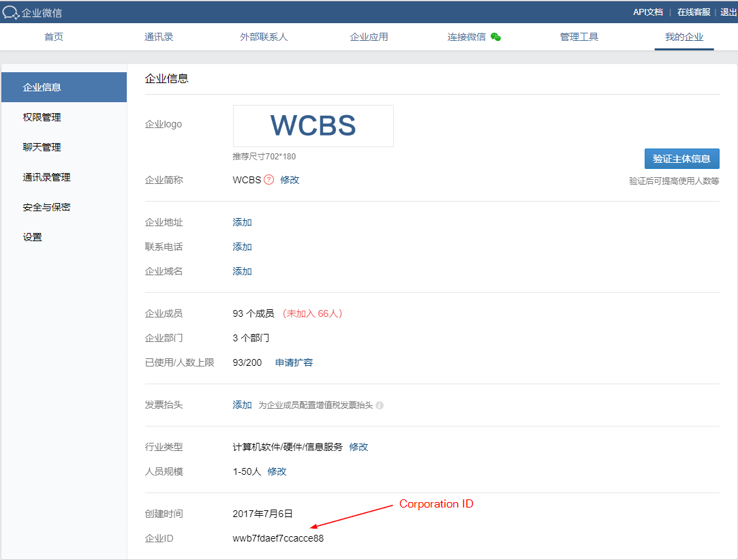Switch to the 管理工具 tab
Screen dimensions: 738x560
(579, 37)
